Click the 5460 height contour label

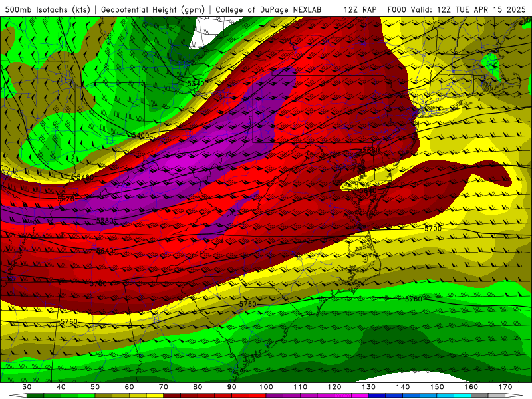pyautogui.click(x=85, y=177)
